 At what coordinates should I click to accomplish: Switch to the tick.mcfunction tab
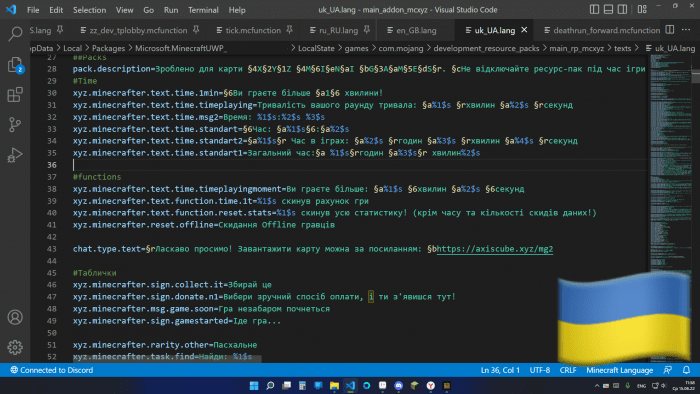(x=253, y=30)
